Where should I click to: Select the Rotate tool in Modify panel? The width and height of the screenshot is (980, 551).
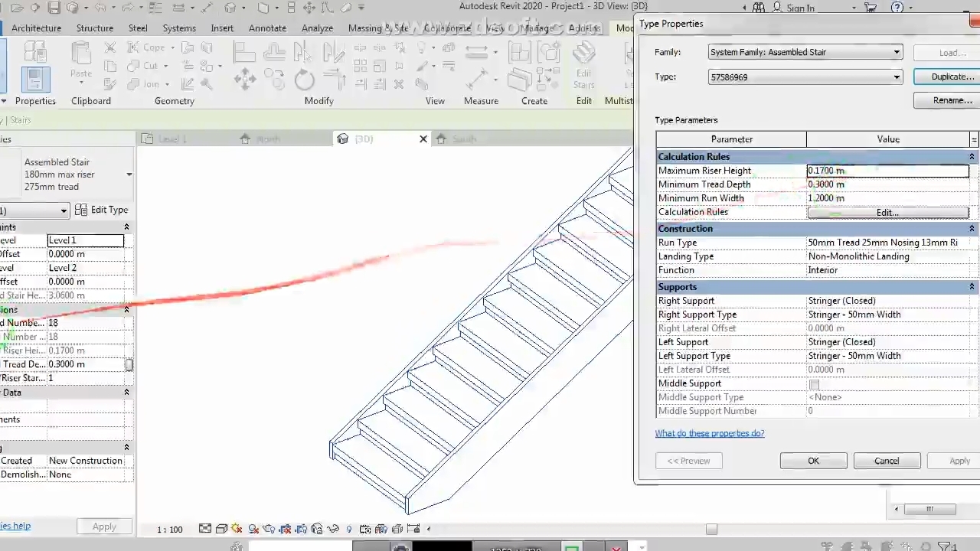pos(304,80)
